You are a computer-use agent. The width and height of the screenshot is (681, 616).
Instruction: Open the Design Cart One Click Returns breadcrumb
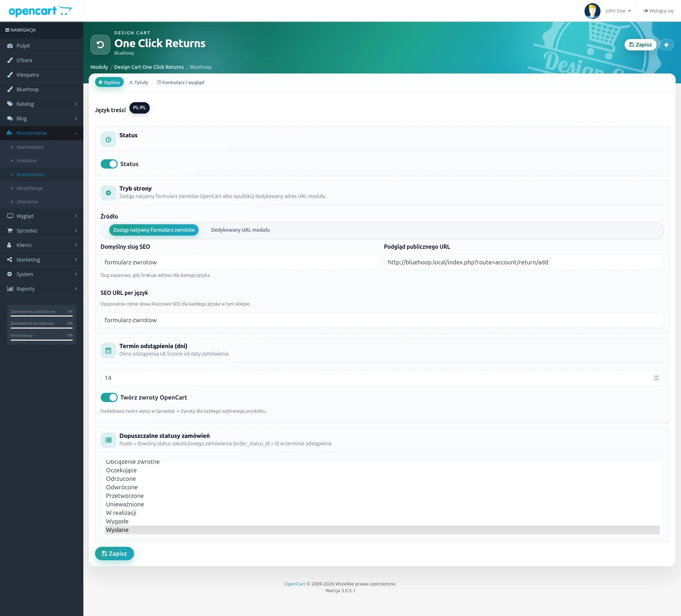click(149, 67)
